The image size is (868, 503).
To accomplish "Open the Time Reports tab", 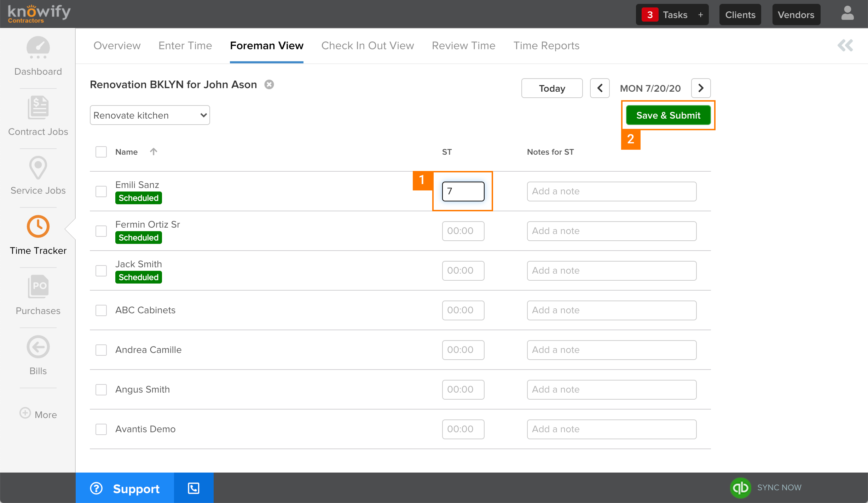I will tap(546, 46).
